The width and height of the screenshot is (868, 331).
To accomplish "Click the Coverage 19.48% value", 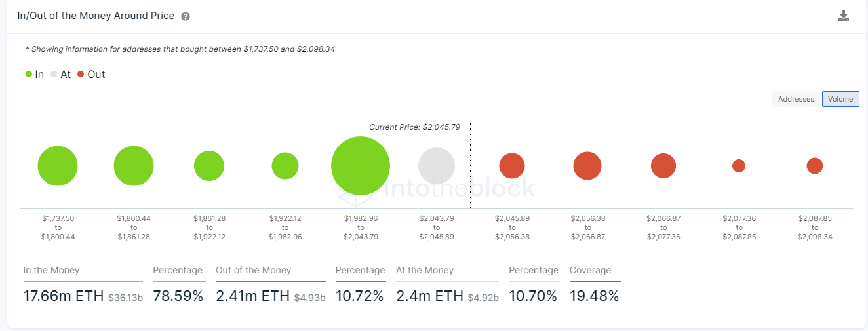I will [x=594, y=296].
